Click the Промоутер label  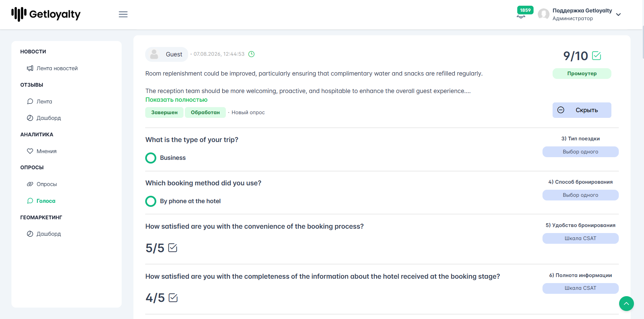[x=582, y=74]
